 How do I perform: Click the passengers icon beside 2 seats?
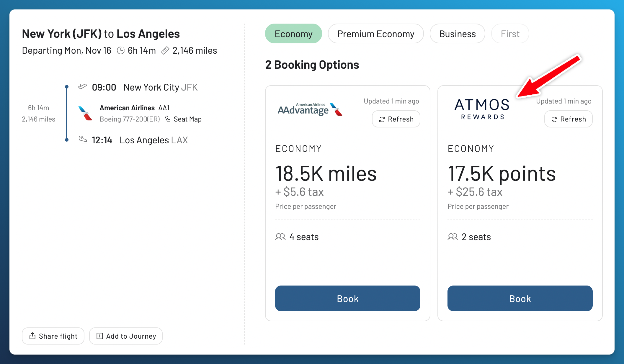point(453,237)
